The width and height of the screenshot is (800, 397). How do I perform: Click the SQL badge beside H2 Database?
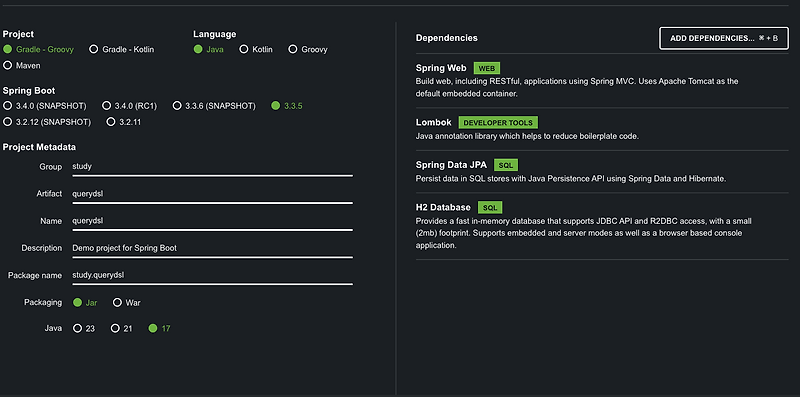click(490, 208)
